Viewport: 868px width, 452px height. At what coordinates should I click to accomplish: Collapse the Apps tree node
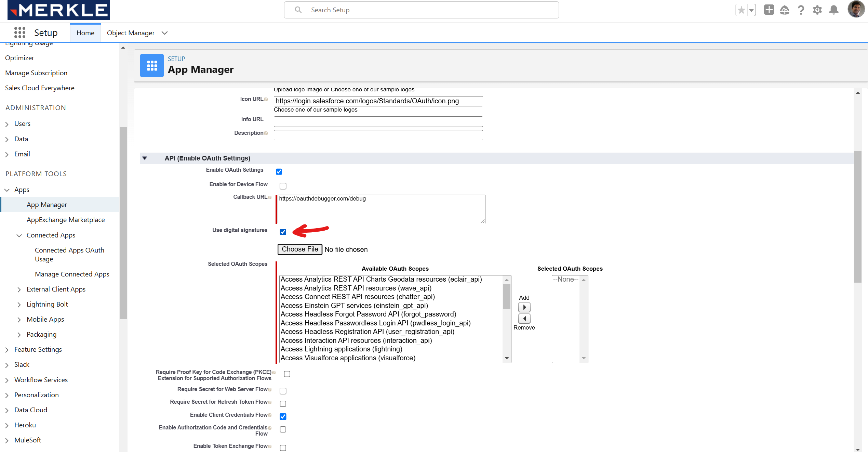coord(7,190)
